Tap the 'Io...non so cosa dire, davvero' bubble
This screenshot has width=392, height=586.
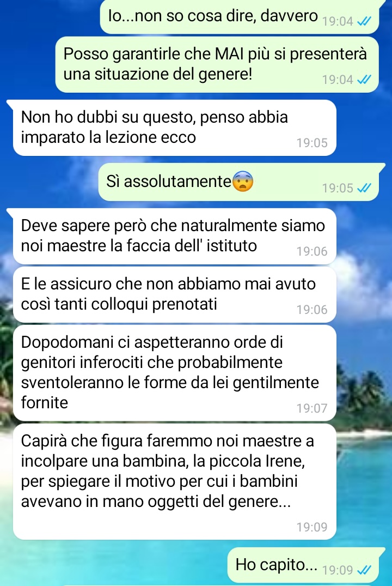tap(240, 16)
